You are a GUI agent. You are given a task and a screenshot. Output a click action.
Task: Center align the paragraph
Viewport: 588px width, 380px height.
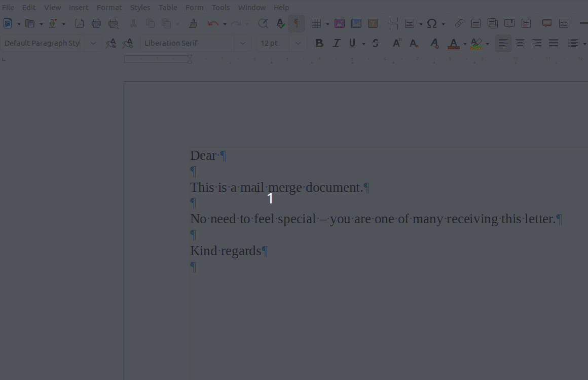[520, 44]
